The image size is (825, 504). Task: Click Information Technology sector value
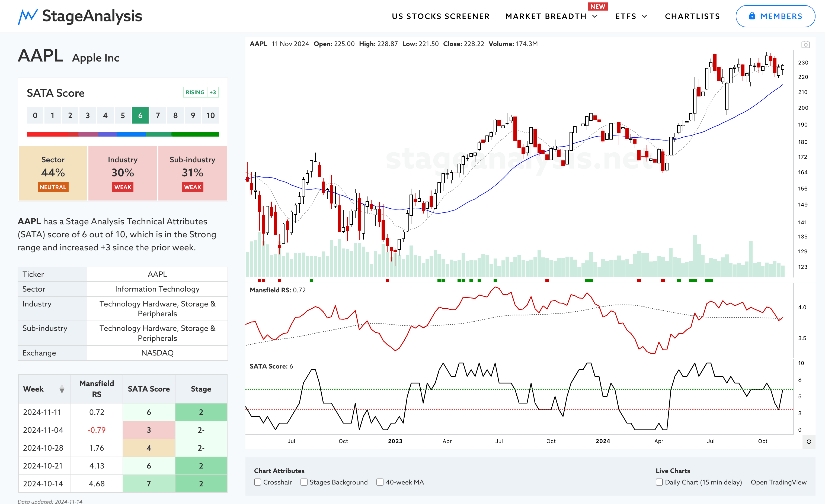[x=157, y=289]
